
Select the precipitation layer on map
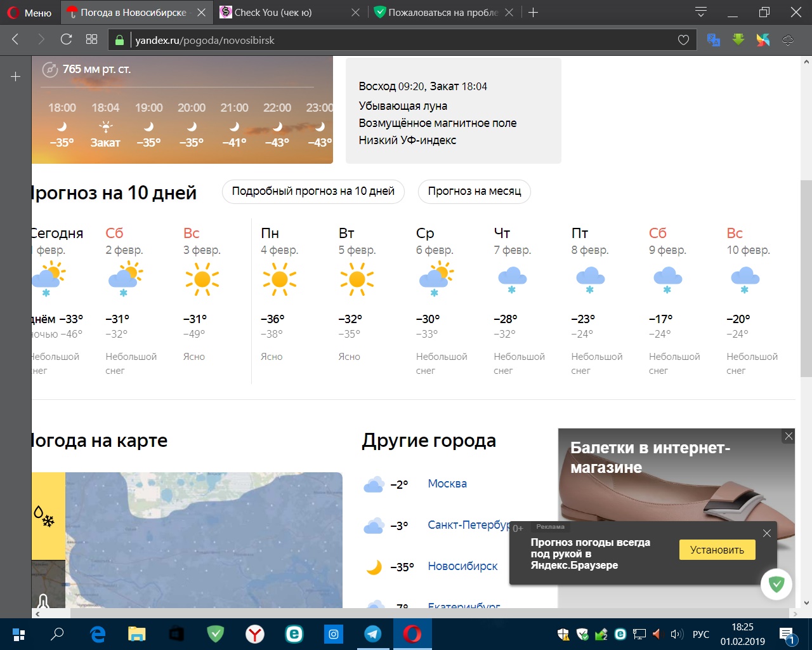(48, 516)
